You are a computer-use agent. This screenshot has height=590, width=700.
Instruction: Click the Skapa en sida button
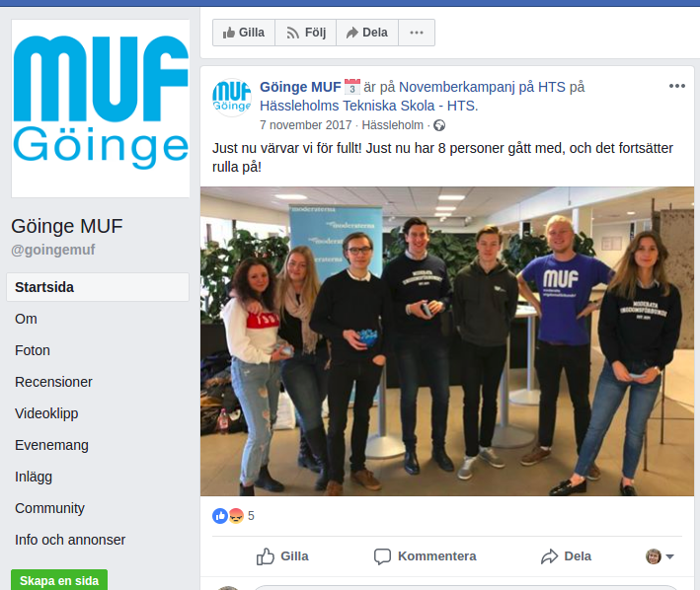click(x=59, y=580)
